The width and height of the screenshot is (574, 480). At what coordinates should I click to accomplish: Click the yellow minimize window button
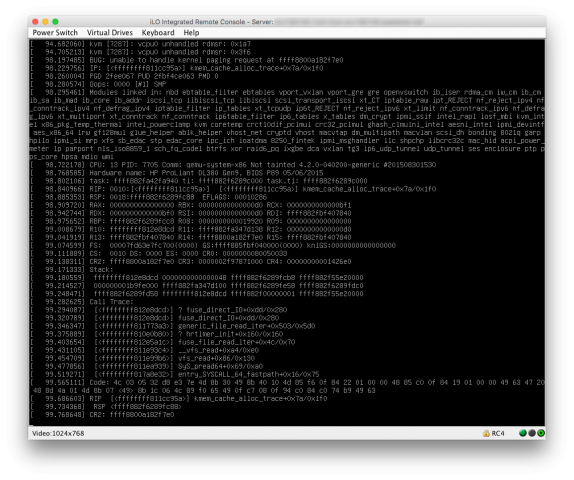point(45,22)
